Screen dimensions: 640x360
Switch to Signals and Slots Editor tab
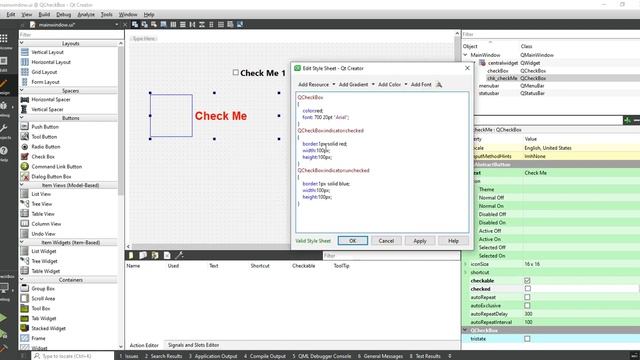coord(193,345)
